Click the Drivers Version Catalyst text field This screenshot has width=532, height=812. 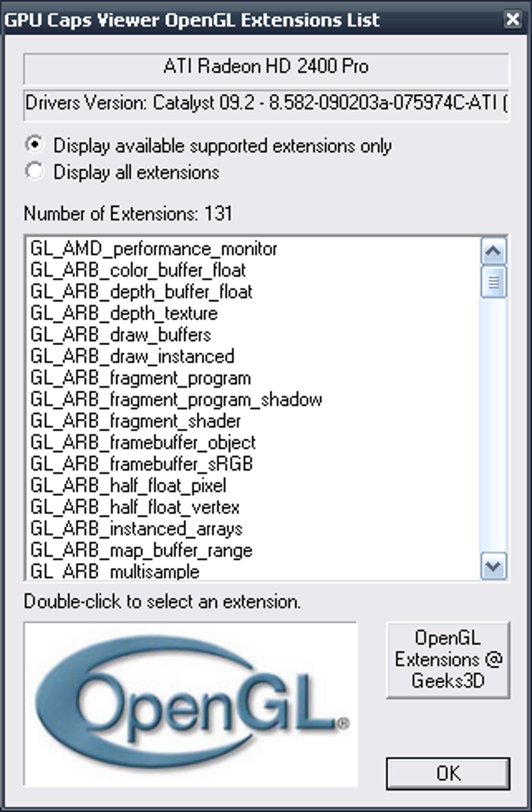point(266,103)
